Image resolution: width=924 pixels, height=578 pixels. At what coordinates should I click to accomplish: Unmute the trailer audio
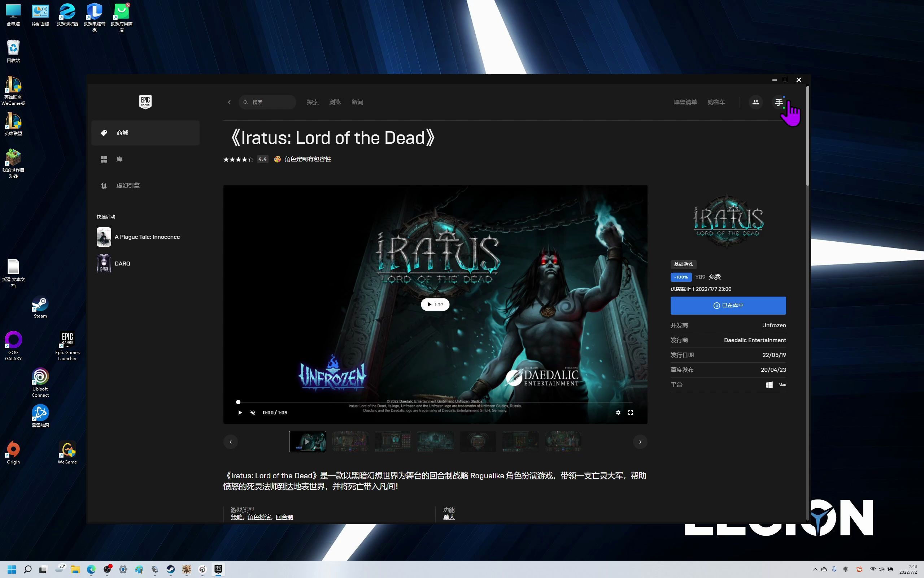252,413
